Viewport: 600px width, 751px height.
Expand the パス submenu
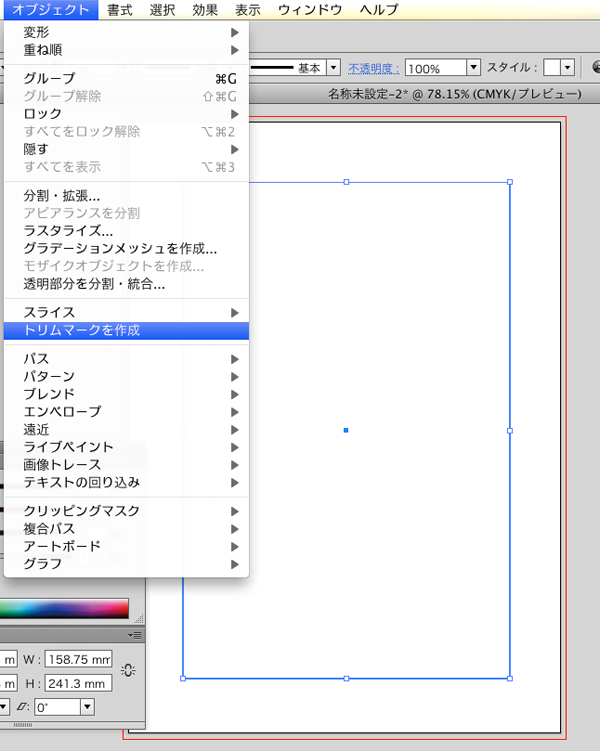click(36, 359)
